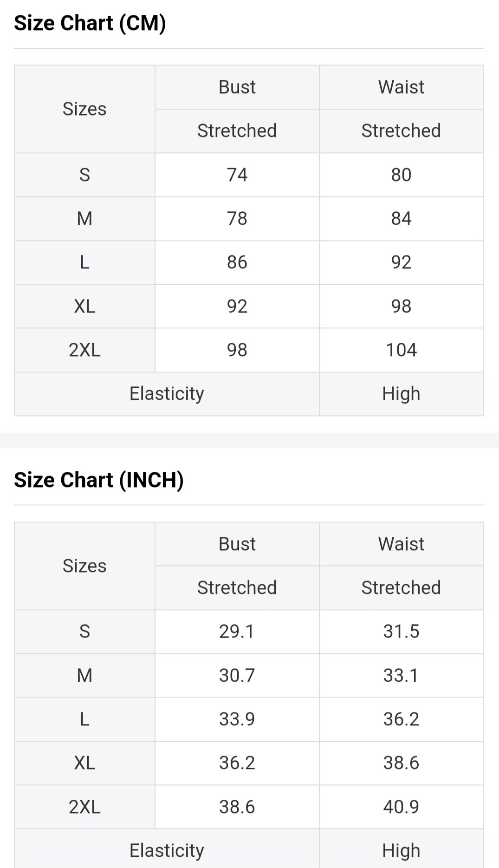Click the 2XL waist value 40.9

coord(401,807)
